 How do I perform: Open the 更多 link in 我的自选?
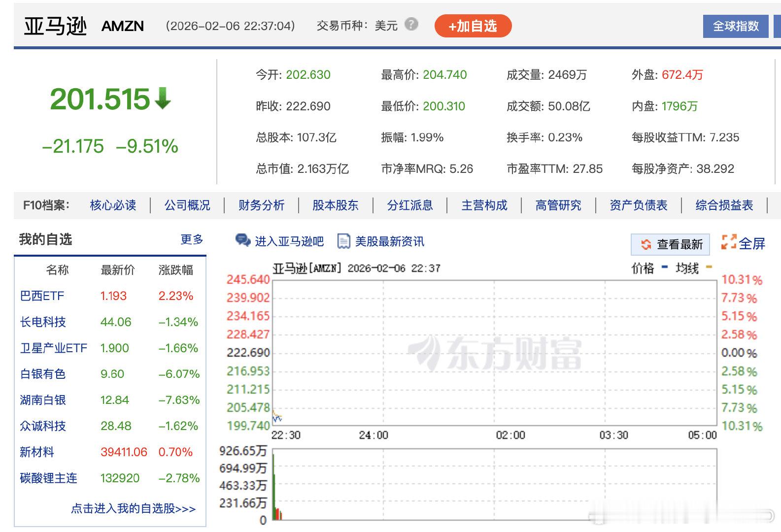[x=192, y=239]
